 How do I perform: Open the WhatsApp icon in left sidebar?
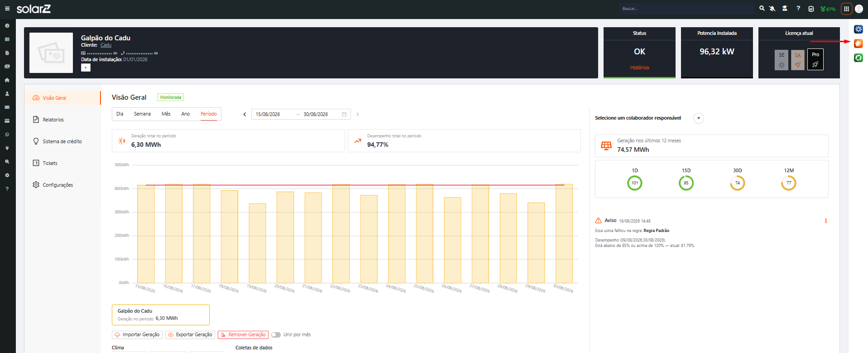(x=7, y=135)
